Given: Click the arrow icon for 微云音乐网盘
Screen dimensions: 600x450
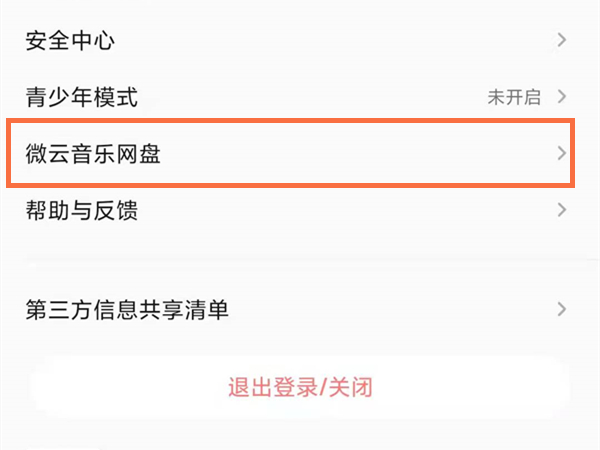Looking at the screenshot, I should coord(562,153).
